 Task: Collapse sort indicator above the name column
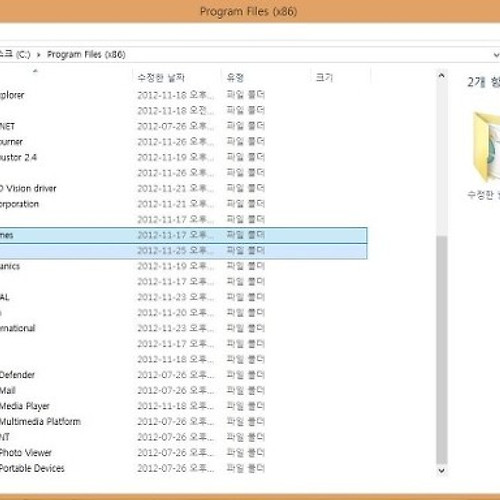point(35,71)
